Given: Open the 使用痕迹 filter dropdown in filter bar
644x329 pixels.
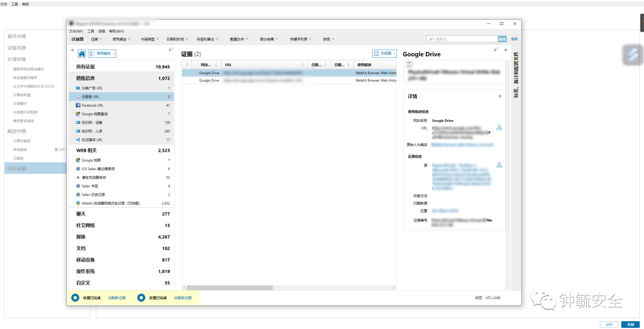Looking at the screenshot, I should click(121, 39).
